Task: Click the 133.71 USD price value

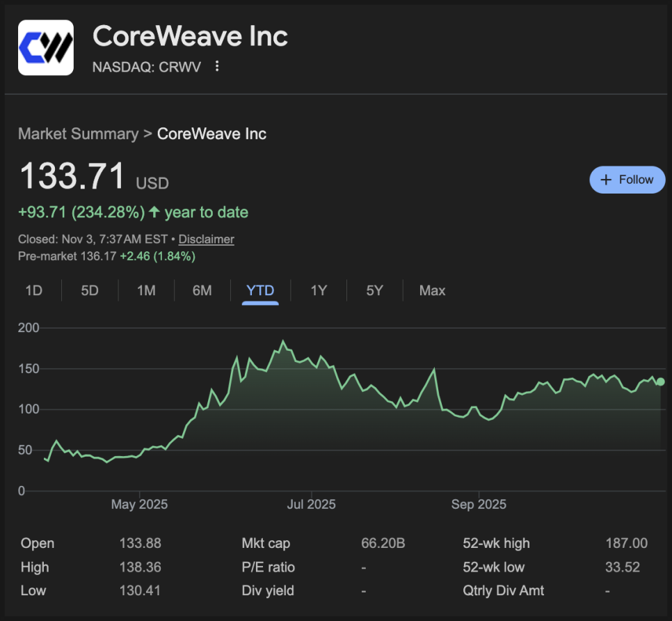Action: pos(72,176)
